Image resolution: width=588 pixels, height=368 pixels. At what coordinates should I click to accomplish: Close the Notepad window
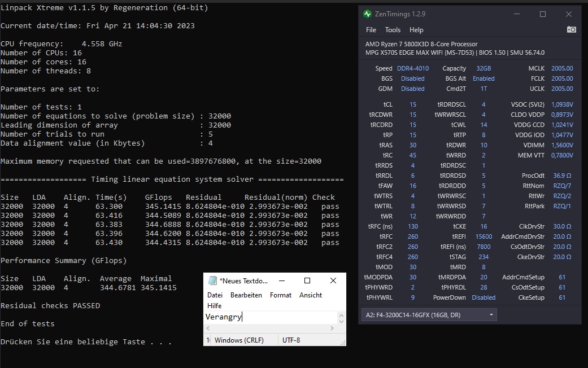[333, 281]
